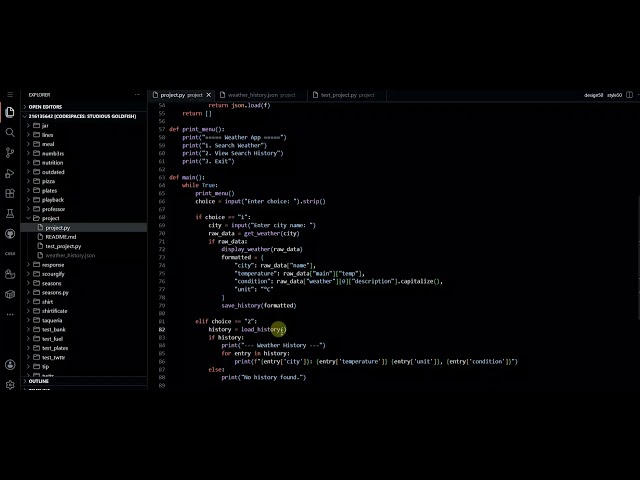Click line number 82 in the gutter
The height and width of the screenshot is (480, 640).
click(162, 329)
